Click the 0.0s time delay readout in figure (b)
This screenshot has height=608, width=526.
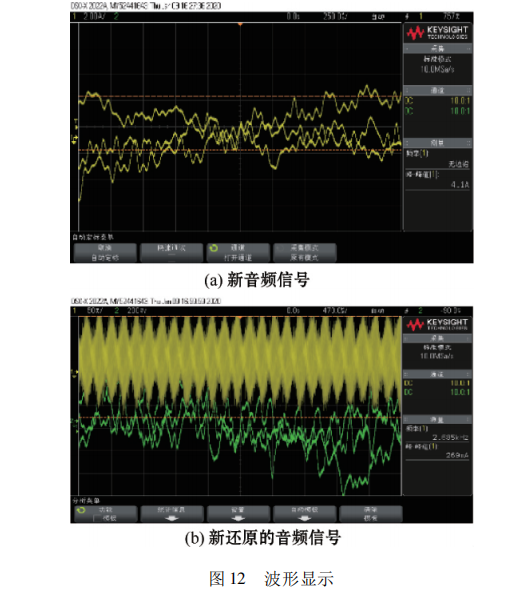click(293, 311)
